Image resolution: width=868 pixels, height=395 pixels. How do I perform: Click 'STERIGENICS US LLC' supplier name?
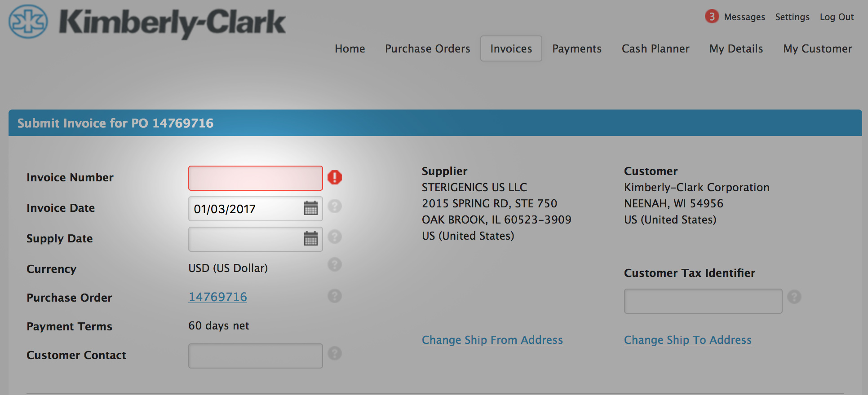[x=474, y=187]
